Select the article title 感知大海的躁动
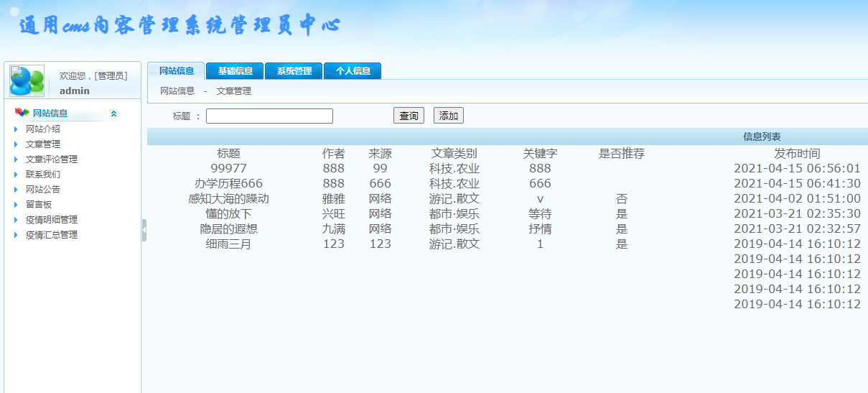The width and height of the screenshot is (868, 393). coord(228,199)
